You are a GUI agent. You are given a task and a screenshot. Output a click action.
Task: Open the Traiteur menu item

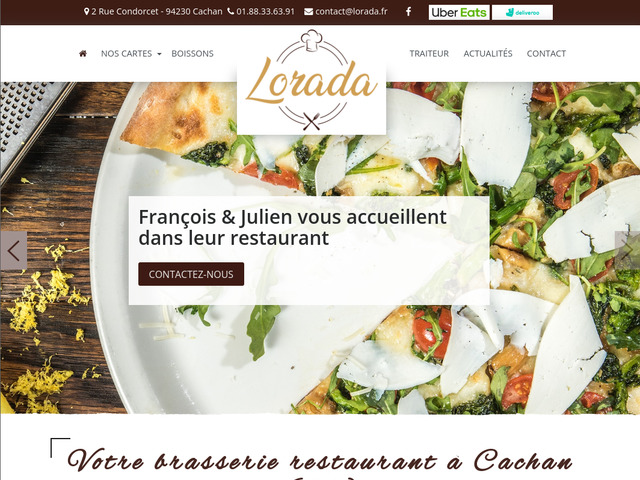tap(429, 53)
